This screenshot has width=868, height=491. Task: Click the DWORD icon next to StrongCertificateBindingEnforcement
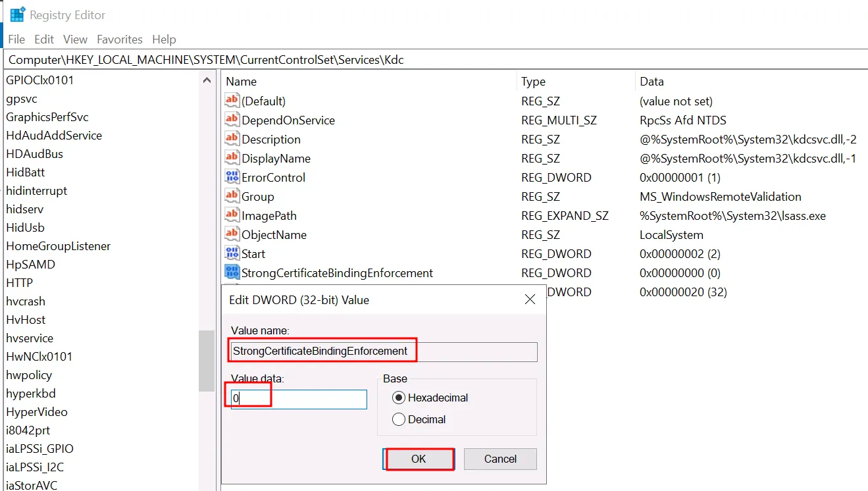click(233, 272)
